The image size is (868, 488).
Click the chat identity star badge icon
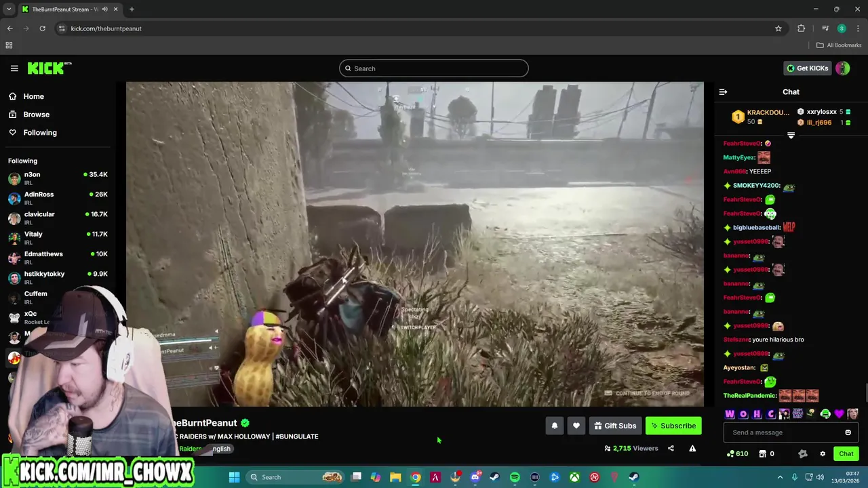803,453
